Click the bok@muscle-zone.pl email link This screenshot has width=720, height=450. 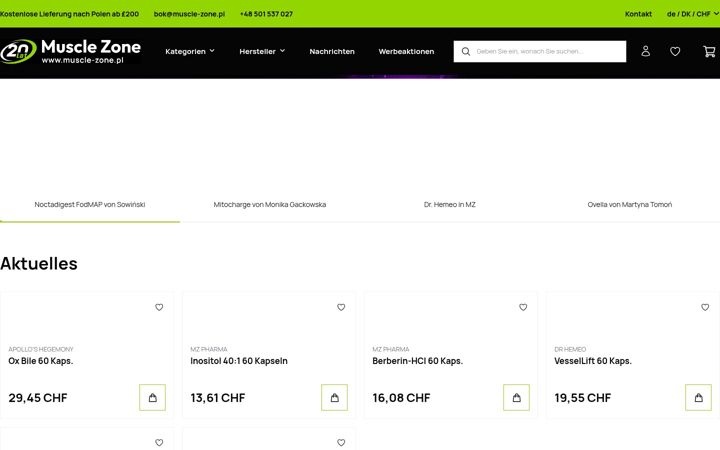189,14
